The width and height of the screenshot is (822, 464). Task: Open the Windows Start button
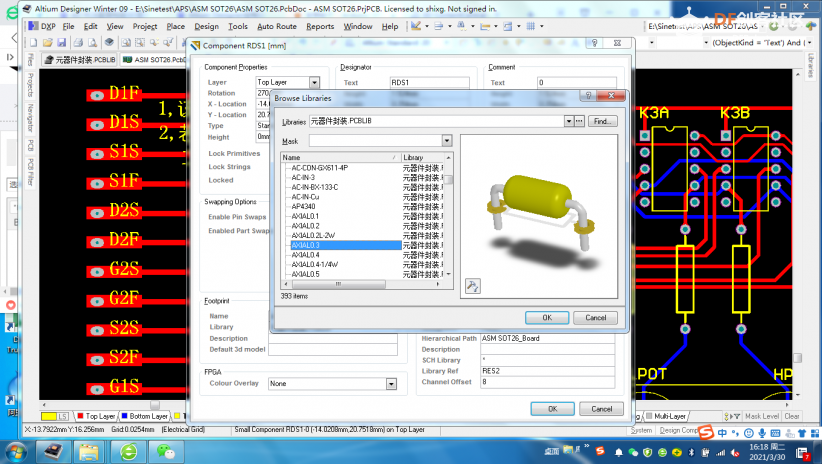point(14,451)
